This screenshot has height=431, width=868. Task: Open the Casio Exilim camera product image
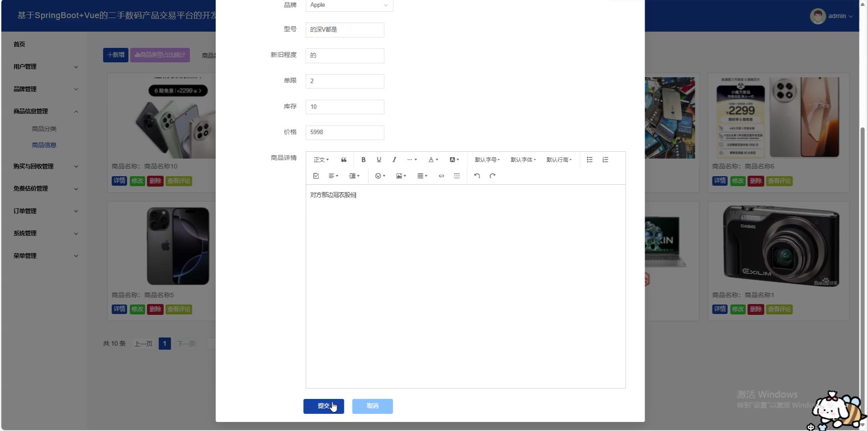[x=781, y=246]
